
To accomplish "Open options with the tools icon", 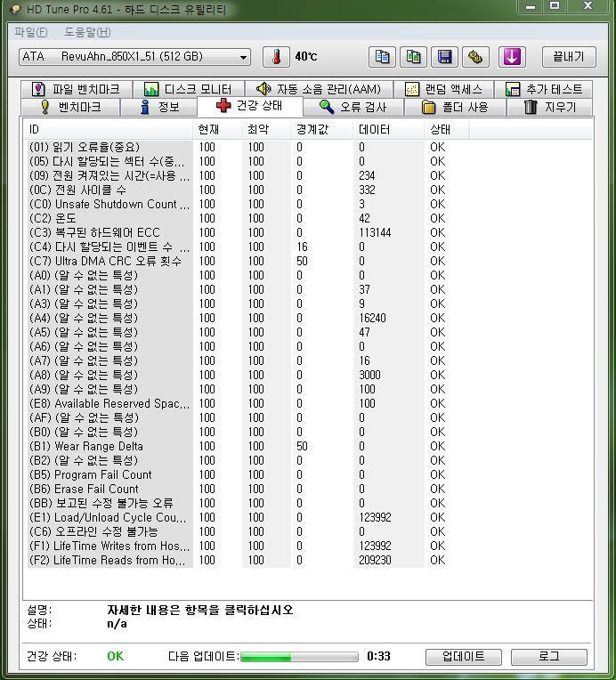I will coord(475,57).
